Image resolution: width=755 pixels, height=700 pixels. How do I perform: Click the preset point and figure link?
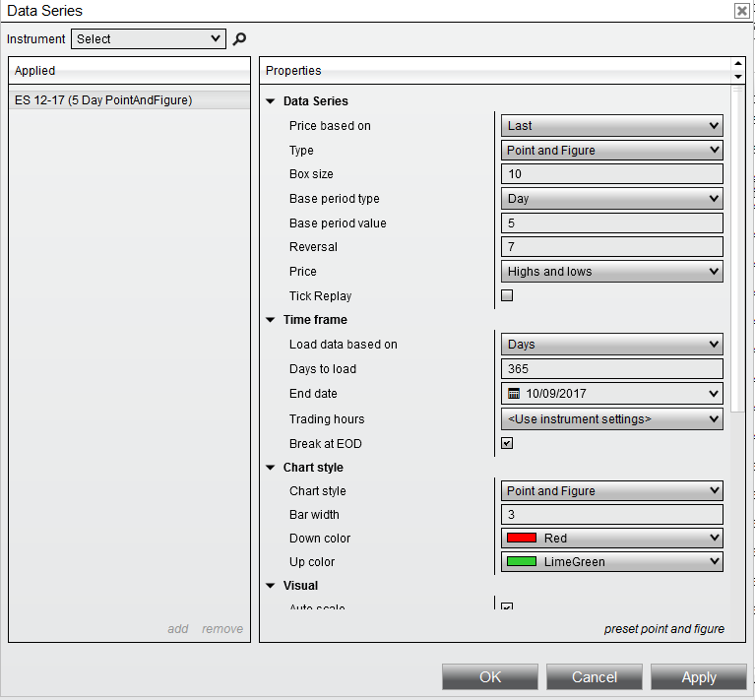(x=664, y=629)
